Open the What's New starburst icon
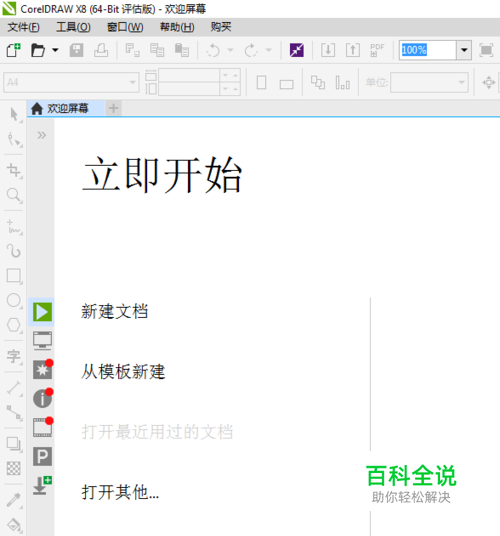The height and width of the screenshot is (536, 500). click(42, 370)
